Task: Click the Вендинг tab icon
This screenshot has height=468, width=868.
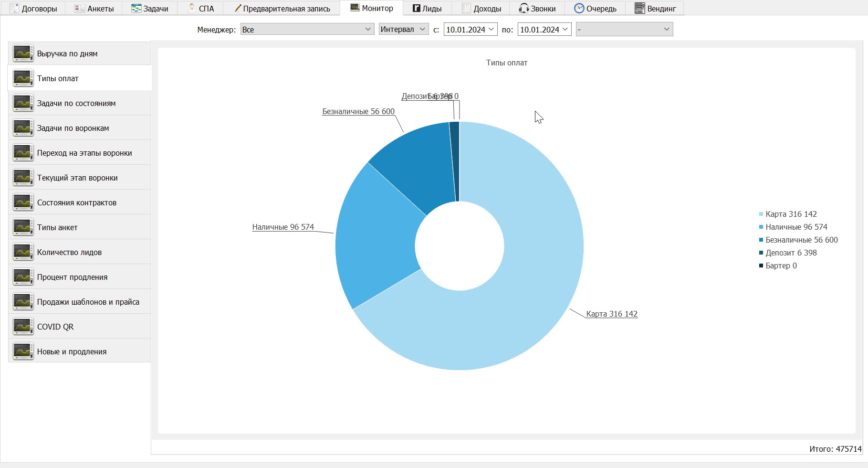Action: tap(639, 9)
